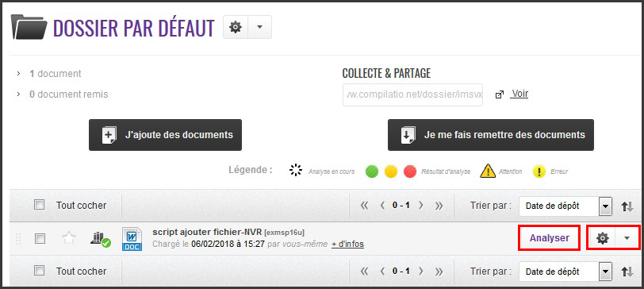Expand the '0 document remis' chevron
The width and height of the screenshot is (644, 289).
pos(18,94)
